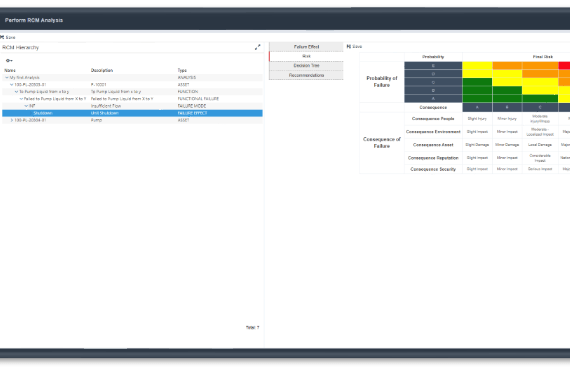The image size is (570, 371).
Task: Pick the orange cell at probability D, consequence C
Action: pos(540,74)
